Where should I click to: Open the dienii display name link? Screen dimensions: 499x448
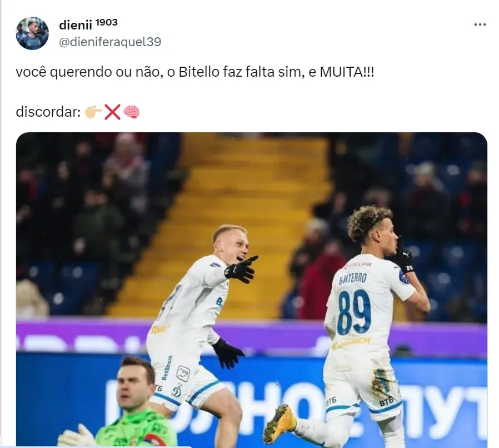76,25
